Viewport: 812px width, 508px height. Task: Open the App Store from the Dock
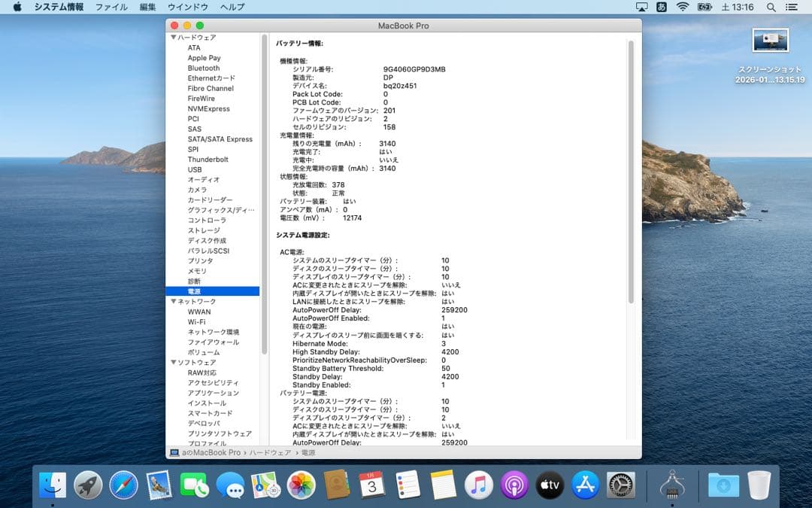(x=584, y=485)
